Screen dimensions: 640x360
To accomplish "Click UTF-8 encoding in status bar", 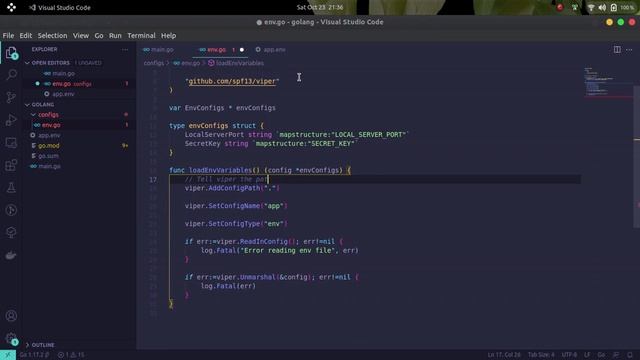I will (569, 355).
